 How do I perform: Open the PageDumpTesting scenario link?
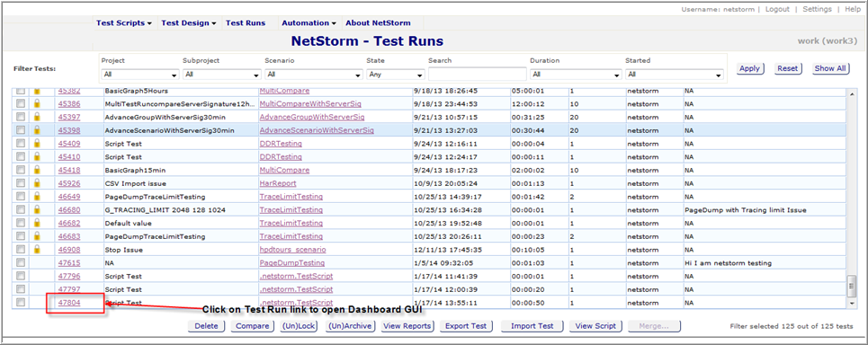pos(292,262)
